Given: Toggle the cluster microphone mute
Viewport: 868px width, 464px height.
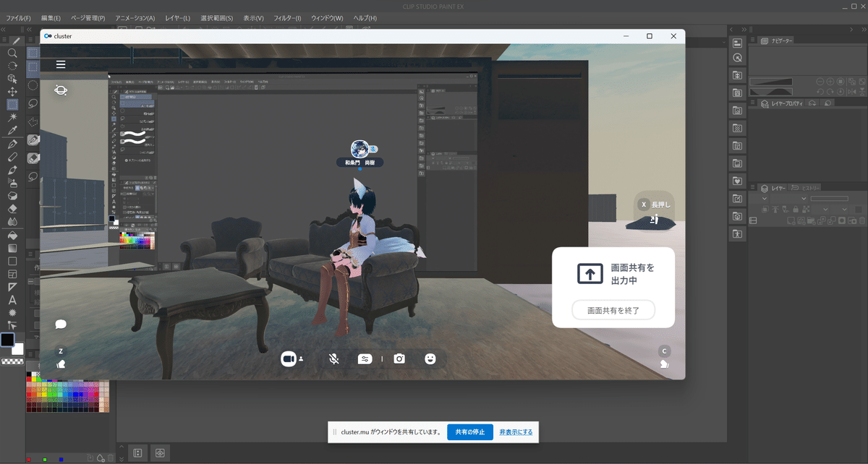Looking at the screenshot, I should click(333, 358).
